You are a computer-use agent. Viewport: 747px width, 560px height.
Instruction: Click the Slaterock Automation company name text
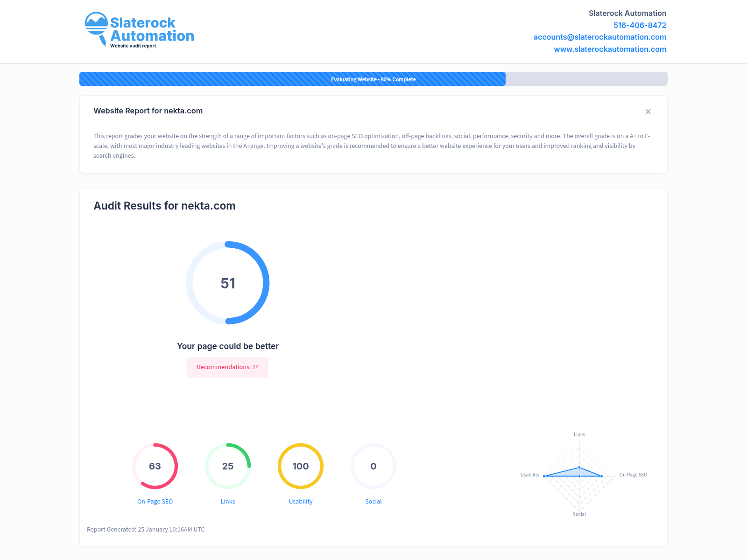point(627,13)
